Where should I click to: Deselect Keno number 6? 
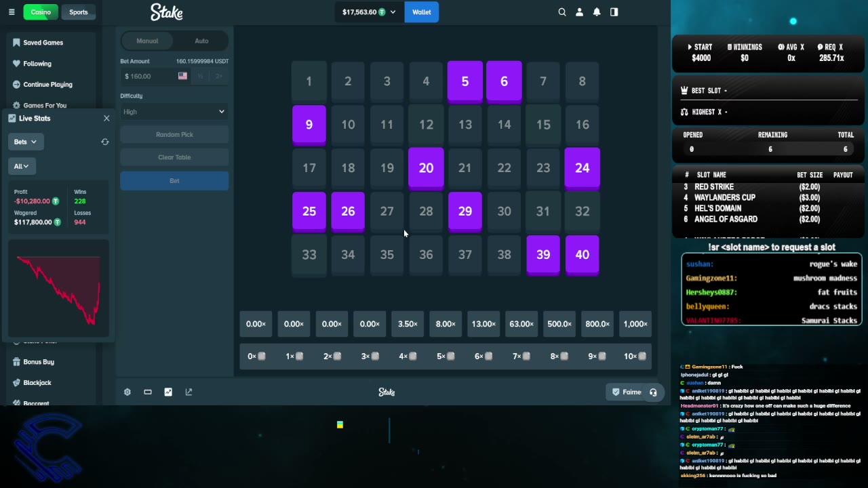coord(504,82)
